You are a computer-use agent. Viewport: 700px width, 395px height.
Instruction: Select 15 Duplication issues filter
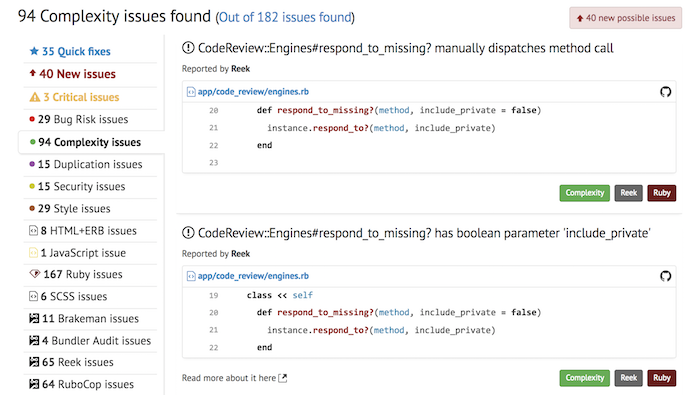90,164
